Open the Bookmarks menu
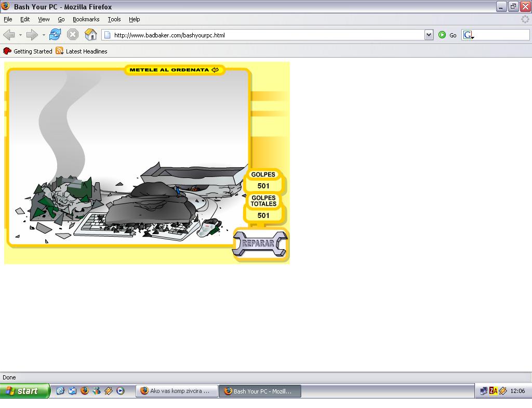This screenshot has height=408, width=532. (86, 19)
